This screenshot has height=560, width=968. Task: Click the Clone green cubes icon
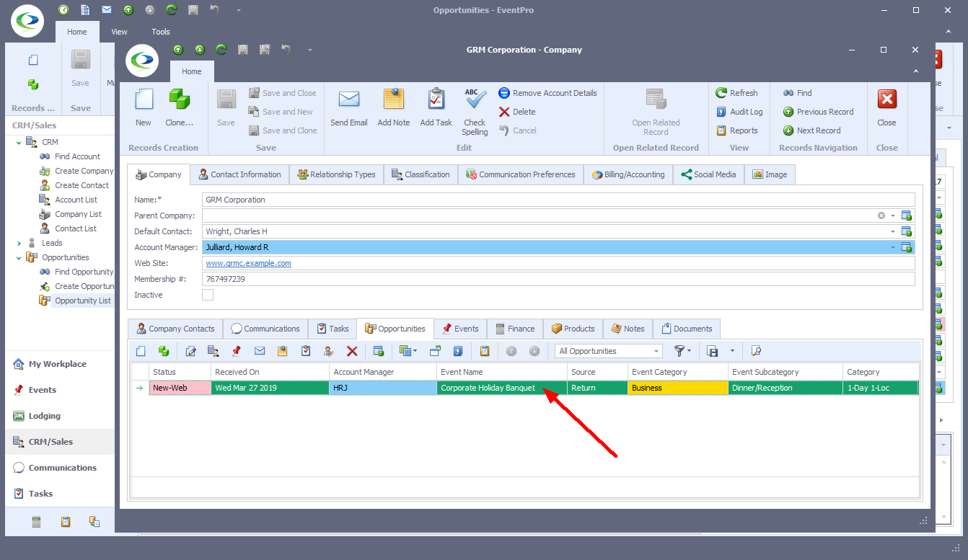pyautogui.click(x=179, y=99)
